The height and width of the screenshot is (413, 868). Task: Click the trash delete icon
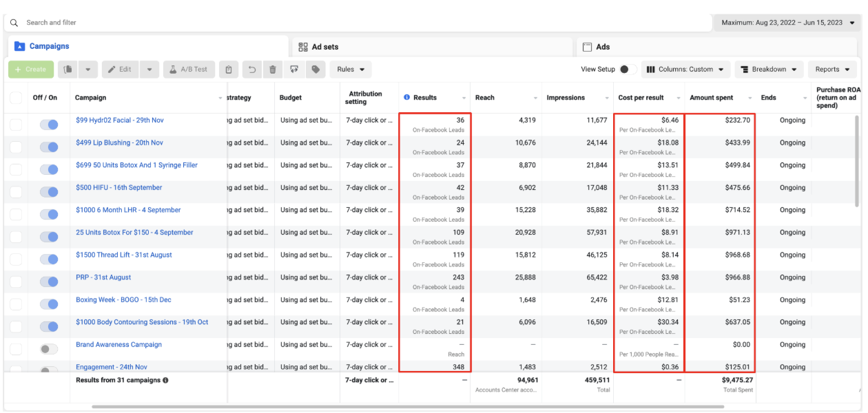273,70
